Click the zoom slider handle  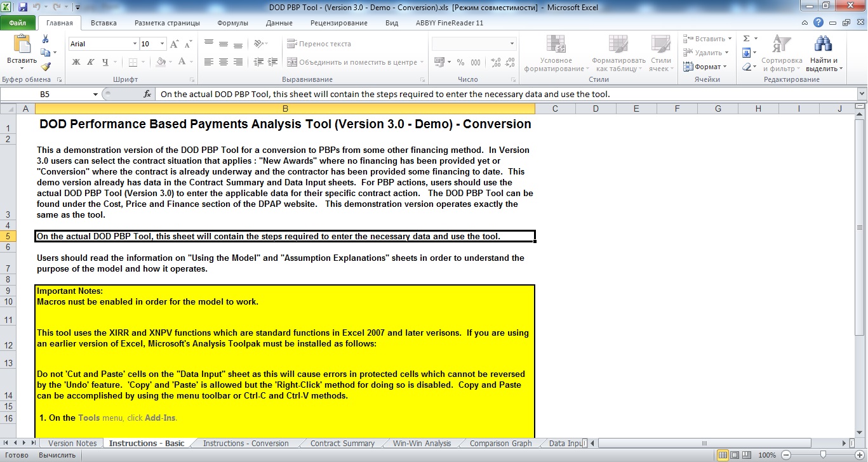click(x=822, y=455)
